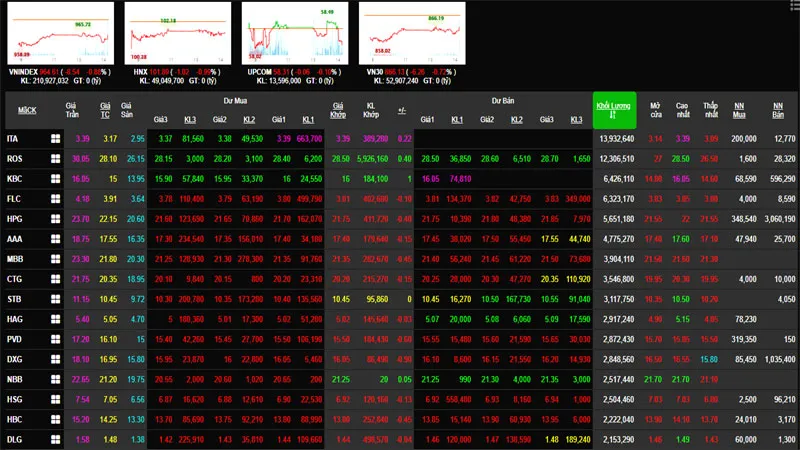Sort by Khối Lượng green header
The width and height of the screenshot is (800, 450).
pyautogui.click(x=614, y=110)
